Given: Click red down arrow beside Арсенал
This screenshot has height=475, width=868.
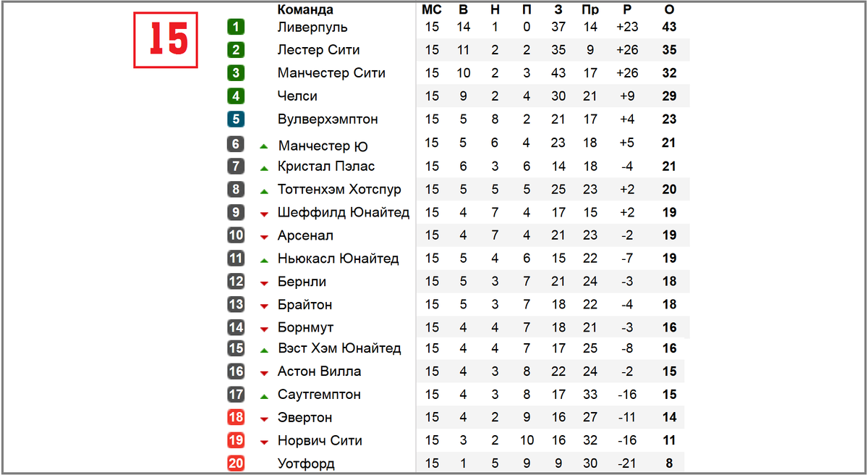Looking at the screenshot, I should [264, 237].
